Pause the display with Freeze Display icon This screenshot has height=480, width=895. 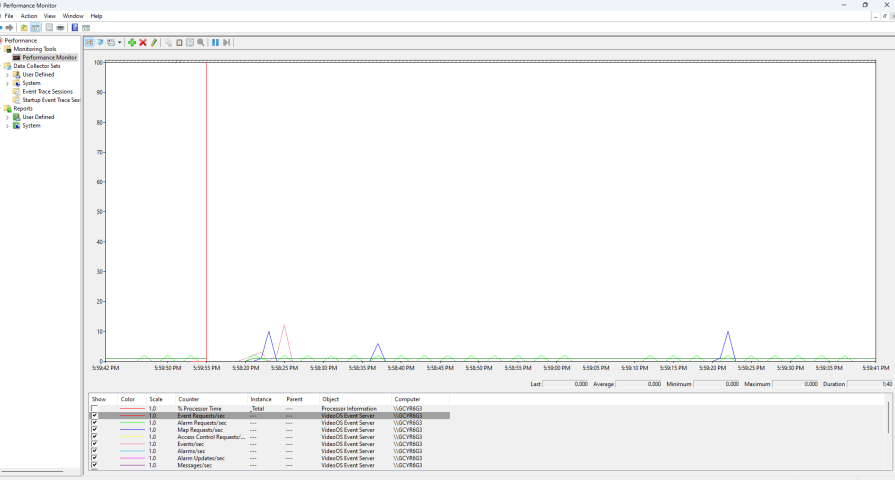click(x=216, y=42)
